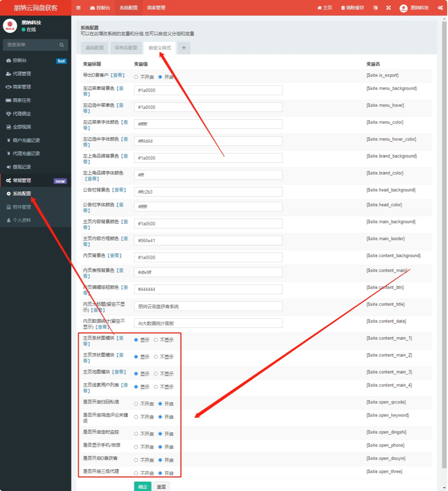Click the 提现记录 sidebar icon
Image resolution: width=448 pixels, height=491 pixels.
8,167
